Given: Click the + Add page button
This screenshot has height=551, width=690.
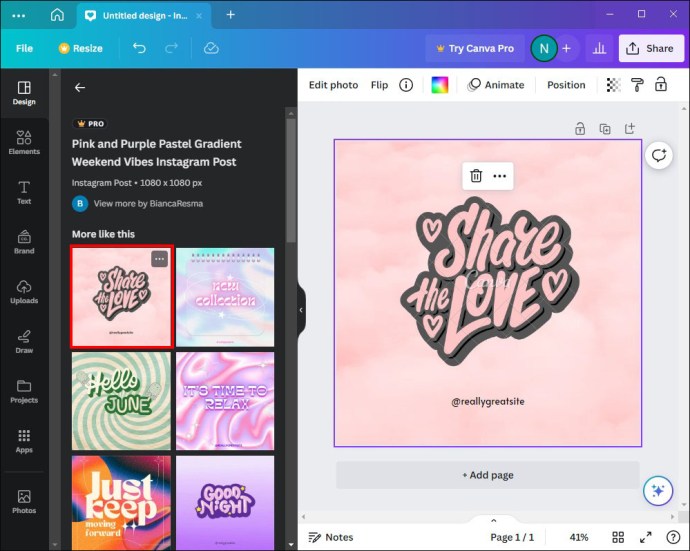Looking at the screenshot, I should [x=488, y=475].
